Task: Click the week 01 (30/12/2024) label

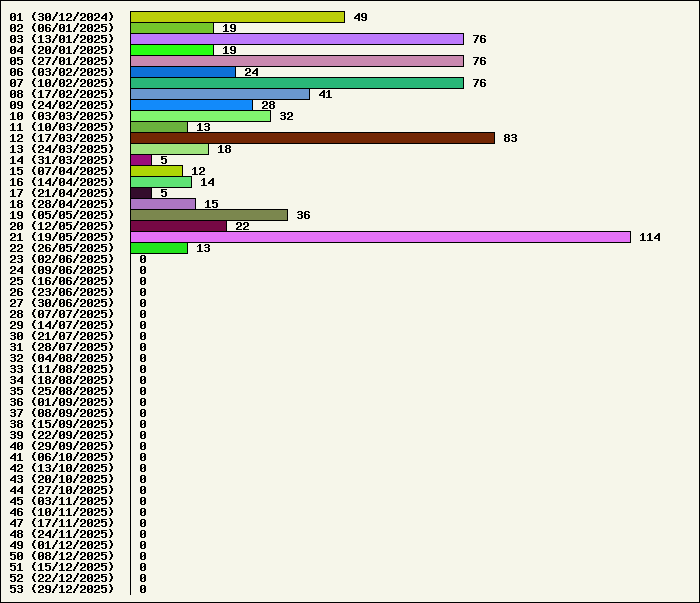Action: (x=62, y=17)
